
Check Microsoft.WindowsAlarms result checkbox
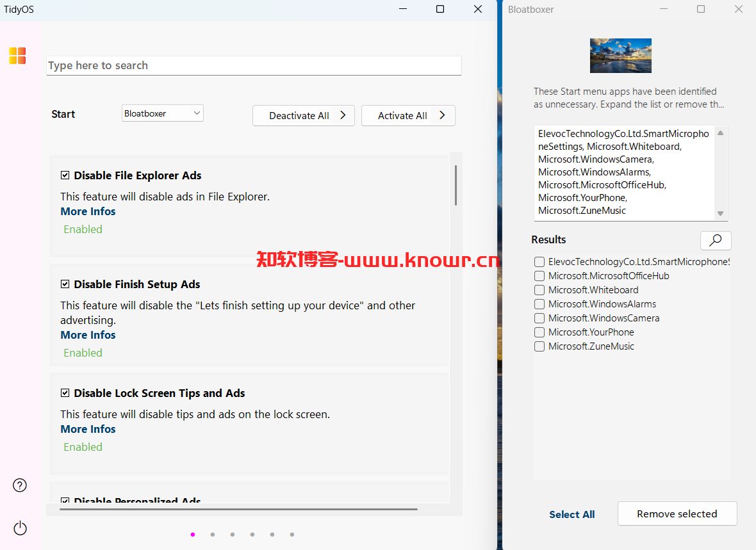(x=539, y=304)
